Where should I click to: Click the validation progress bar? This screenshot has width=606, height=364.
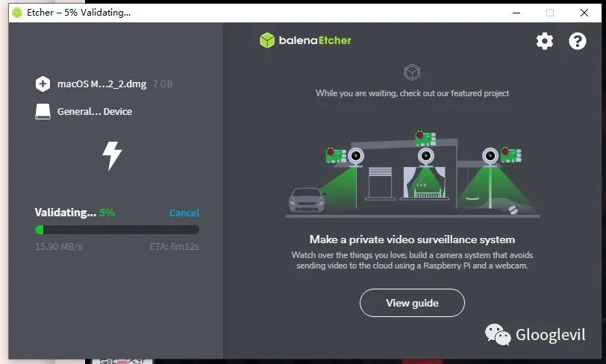116,230
